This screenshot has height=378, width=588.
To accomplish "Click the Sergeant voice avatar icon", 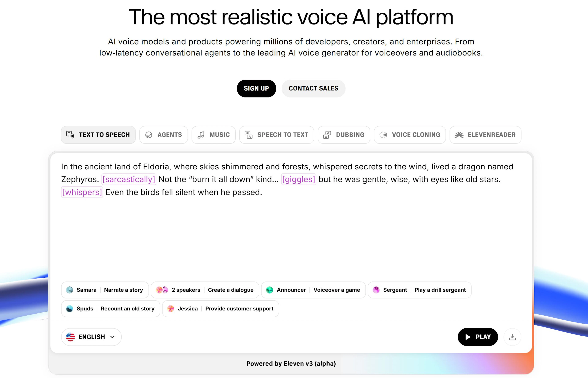I will tap(376, 290).
